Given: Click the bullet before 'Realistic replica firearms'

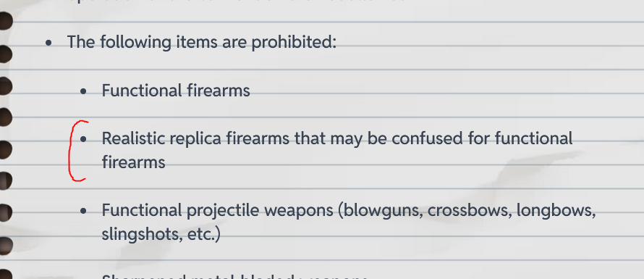Looking at the screenshot, I should (84, 139).
